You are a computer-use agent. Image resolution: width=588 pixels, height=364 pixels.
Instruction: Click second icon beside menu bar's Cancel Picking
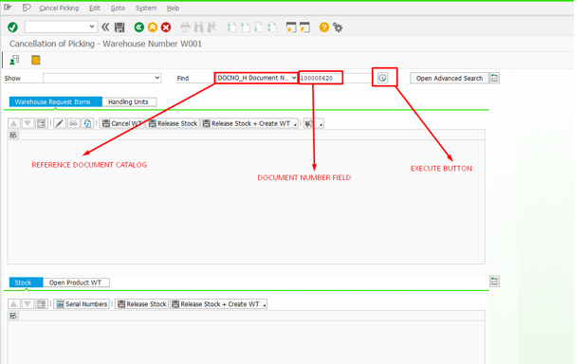point(27,8)
